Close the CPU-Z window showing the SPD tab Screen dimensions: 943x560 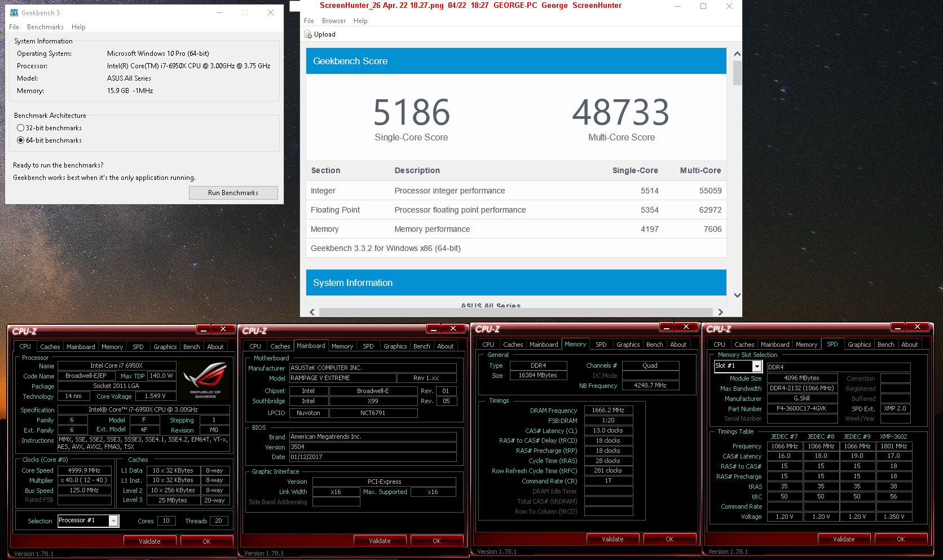917,327
